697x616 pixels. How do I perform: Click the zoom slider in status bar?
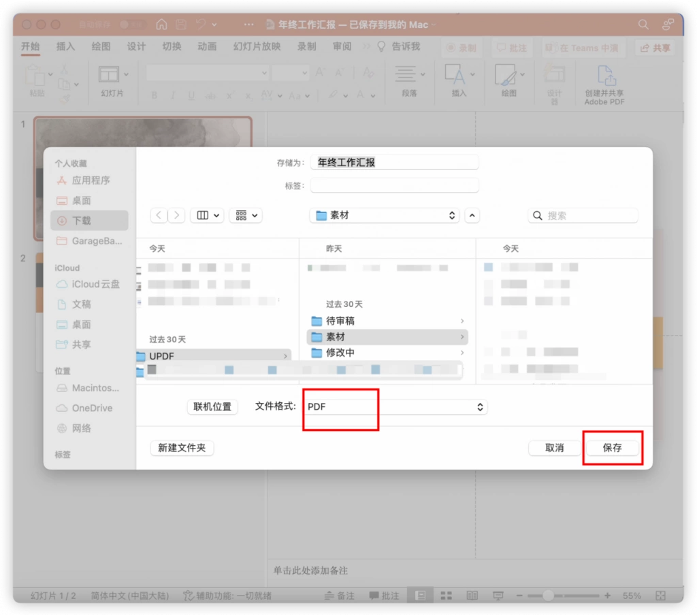[x=563, y=596]
